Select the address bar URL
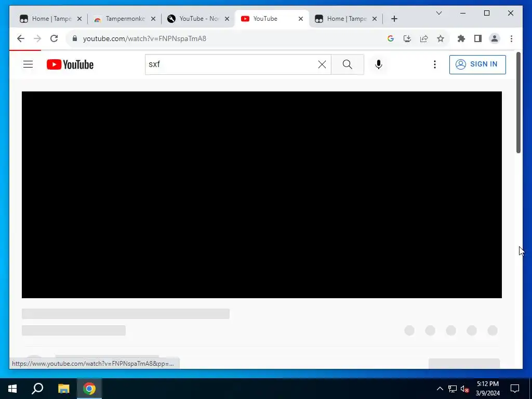This screenshot has height=399, width=532. point(144,38)
